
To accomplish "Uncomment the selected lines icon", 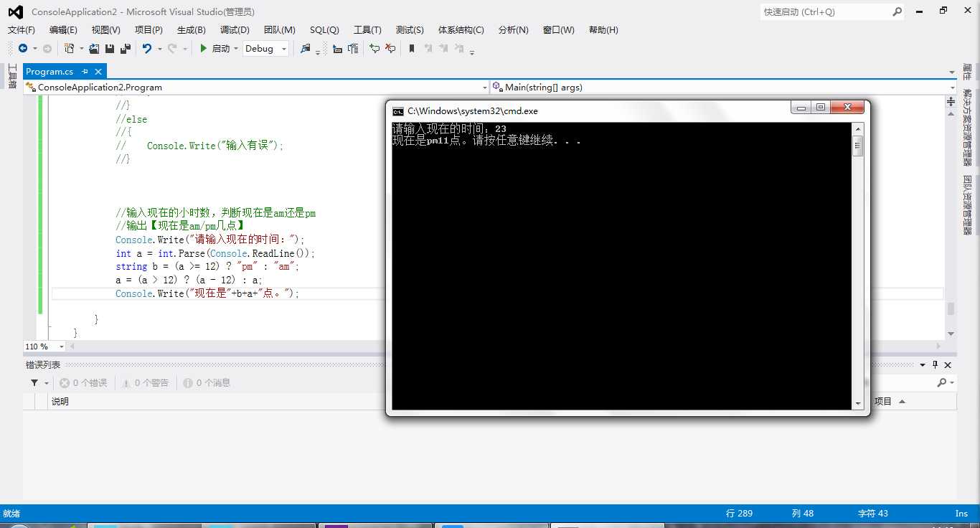I will pos(390,48).
